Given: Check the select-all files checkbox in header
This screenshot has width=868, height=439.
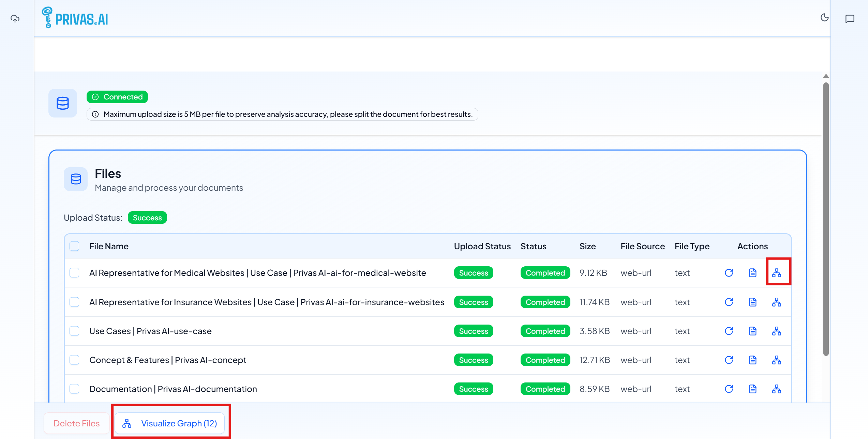Looking at the screenshot, I should pyautogui.click(x=74, y=246).
